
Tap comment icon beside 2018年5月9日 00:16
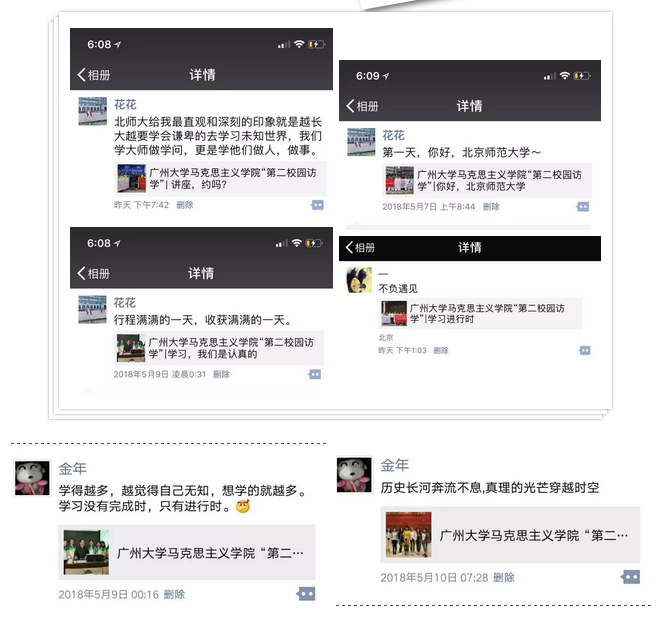pos(306,594)
